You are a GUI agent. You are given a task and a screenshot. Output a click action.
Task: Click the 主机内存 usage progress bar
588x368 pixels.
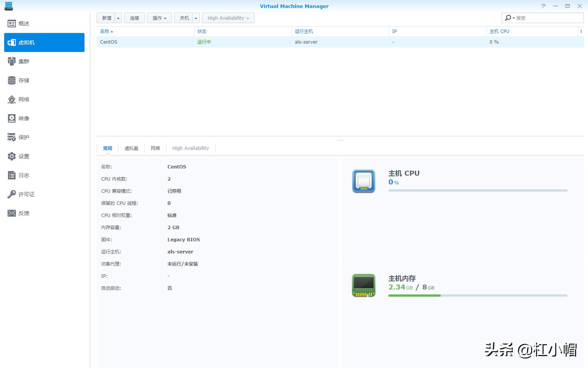pyautogui.click(x=477, y=295)
